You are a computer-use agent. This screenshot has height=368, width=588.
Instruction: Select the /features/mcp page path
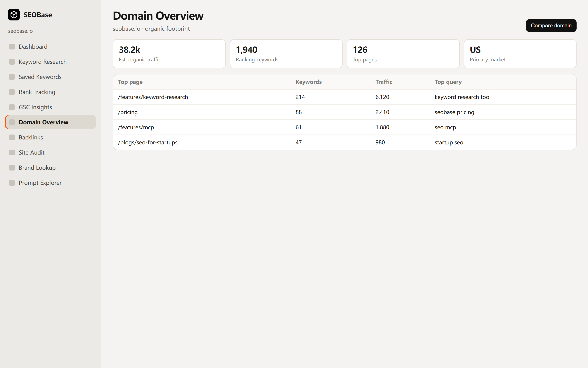point(136,127)
